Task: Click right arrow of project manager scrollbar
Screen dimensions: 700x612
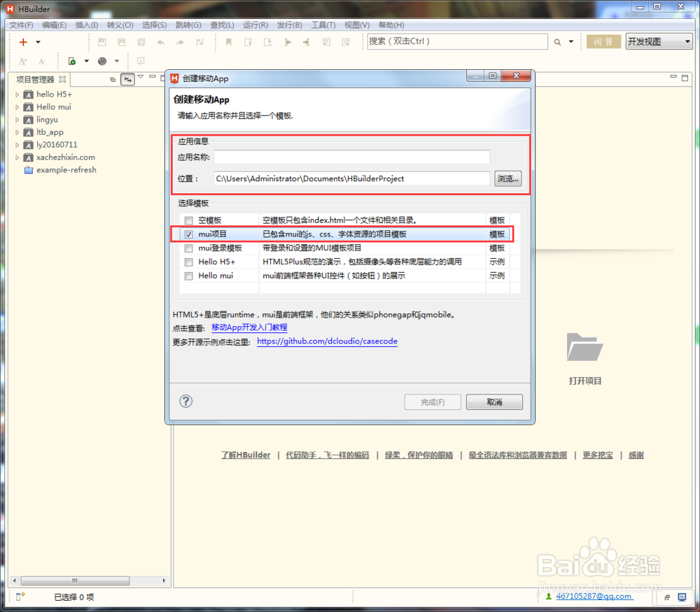Action: point(164,581)
